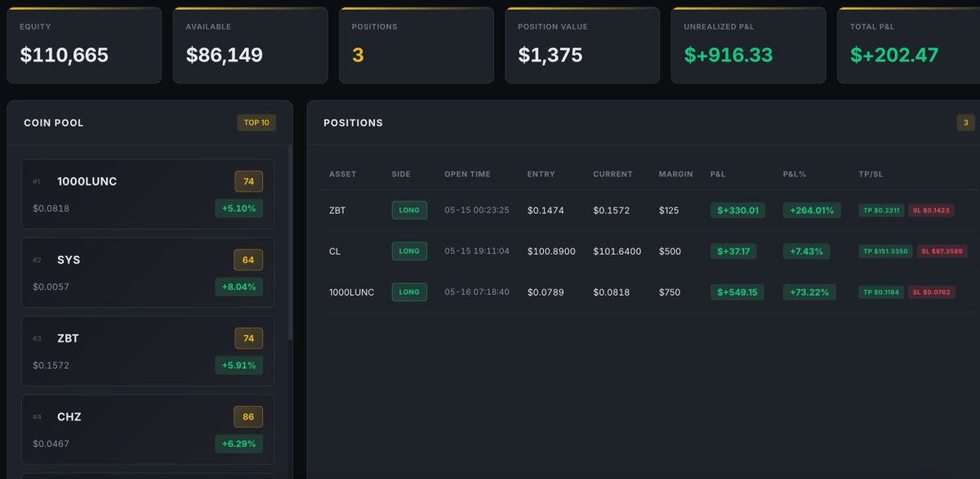Viewport: 980px width, 479px height.
Task: Select the CHZ coin card
Action: tap(148, 429)
